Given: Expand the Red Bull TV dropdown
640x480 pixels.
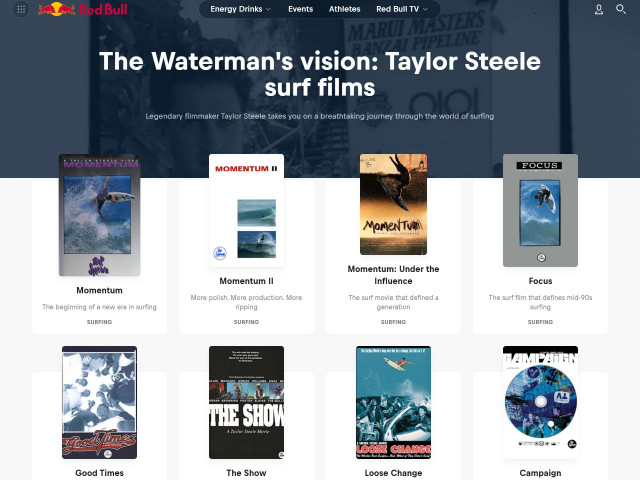Looking at the screenshot, I should [x=402, y=9].
